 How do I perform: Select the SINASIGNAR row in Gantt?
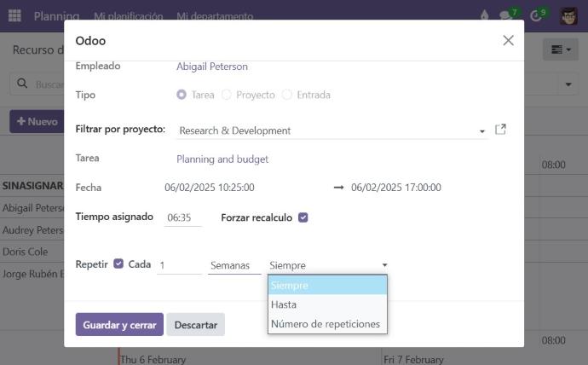point(32,185)
